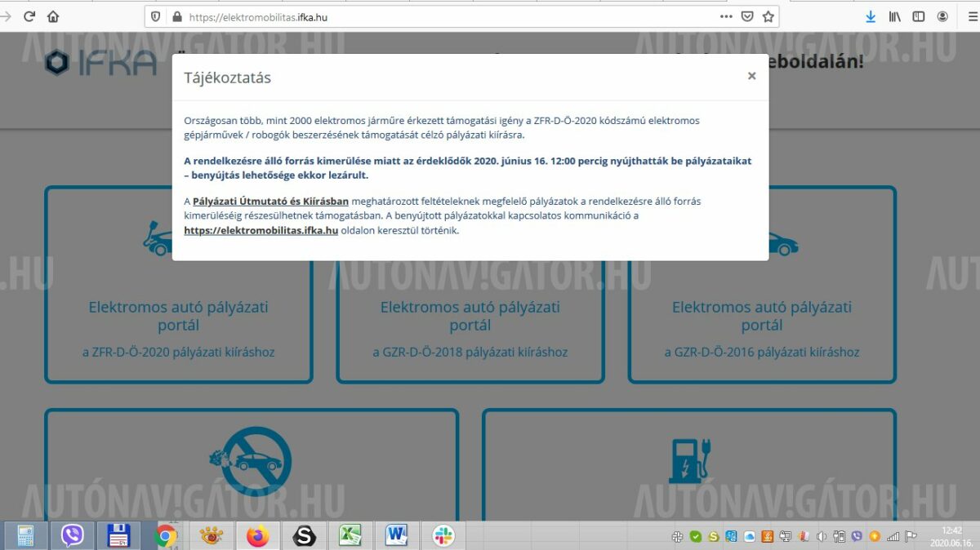The image size is (980, 550).
Task: Open the page actions three-dot menu
Action: (x=726, y=16)
